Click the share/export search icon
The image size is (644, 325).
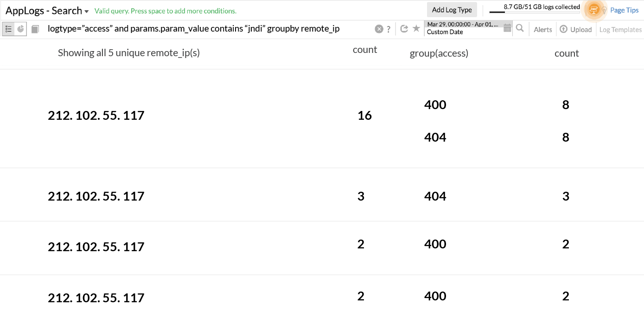point(404,29)
